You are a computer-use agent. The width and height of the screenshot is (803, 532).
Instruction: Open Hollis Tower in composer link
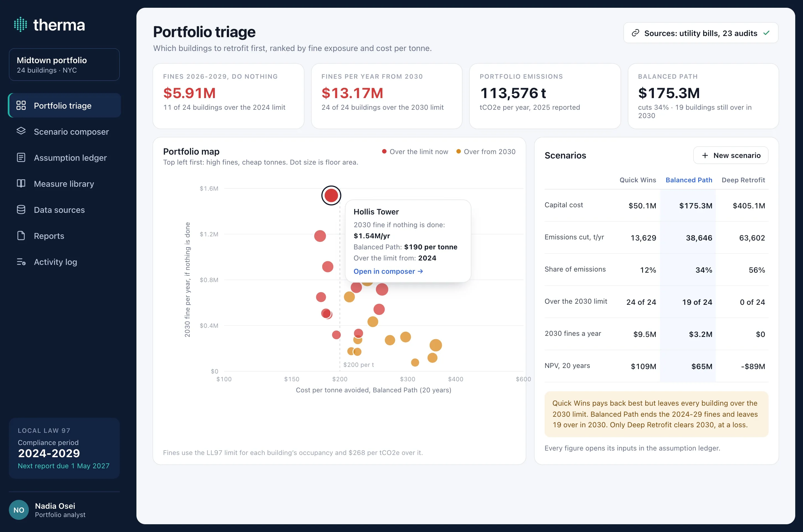tap(388, 272)
